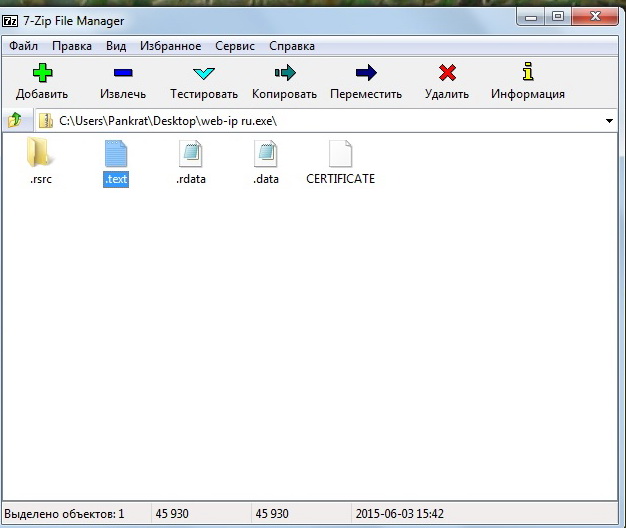Open the Справка menu
The height and width of the screenshot is (528, 626).
point(292,46)
